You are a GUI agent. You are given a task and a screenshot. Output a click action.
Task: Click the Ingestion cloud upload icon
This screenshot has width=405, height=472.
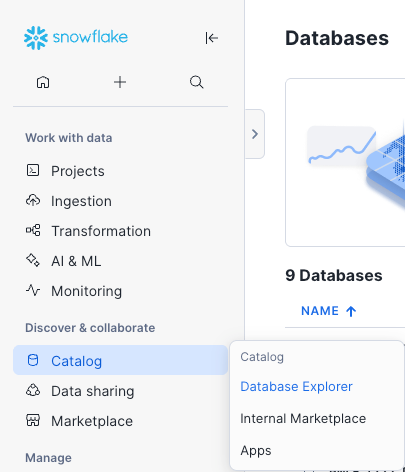pyautogui.click(x=33, y=200)
